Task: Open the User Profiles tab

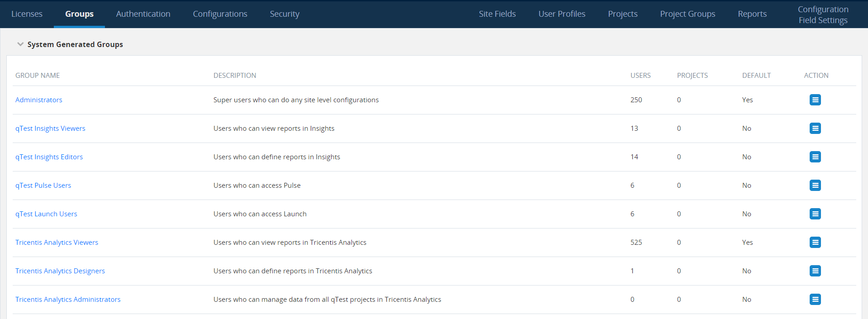Action: 562,14
